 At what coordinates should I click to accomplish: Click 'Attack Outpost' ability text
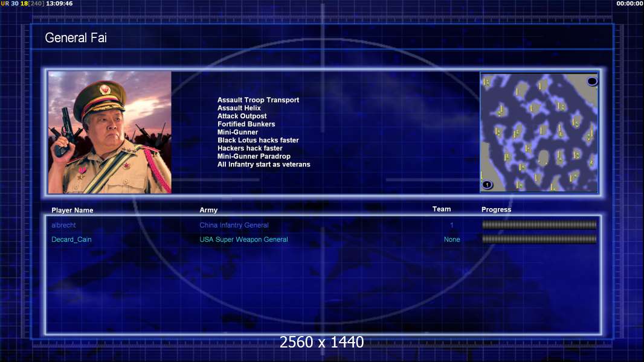point(242,116)
